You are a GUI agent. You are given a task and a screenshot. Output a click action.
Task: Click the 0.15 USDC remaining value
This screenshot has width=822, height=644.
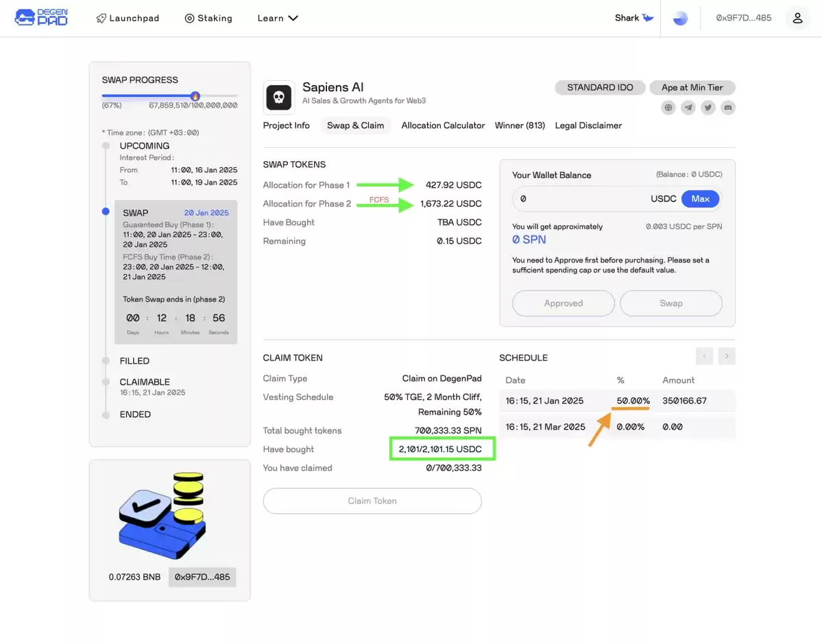pyautogui.click(x=459, y=241)
